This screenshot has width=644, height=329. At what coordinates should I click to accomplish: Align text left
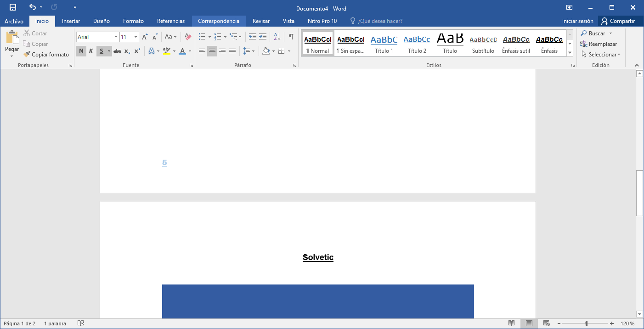coord(202,51)
